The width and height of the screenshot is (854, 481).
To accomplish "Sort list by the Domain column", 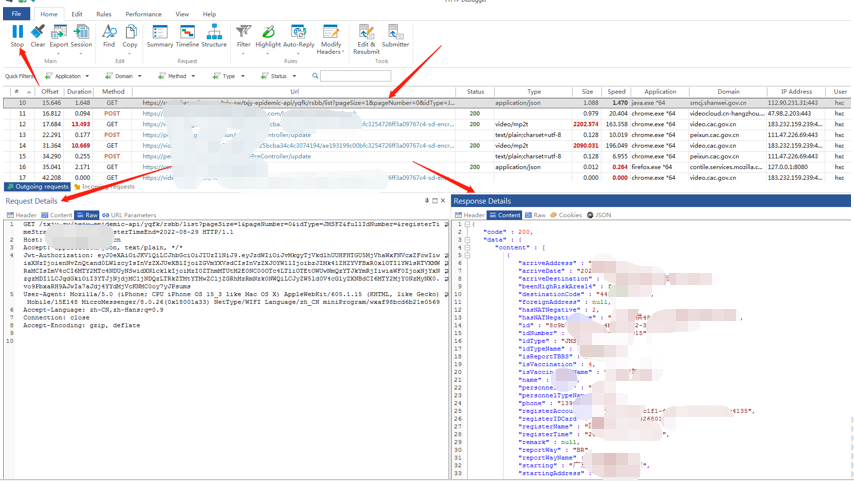I will click(728, 92).
